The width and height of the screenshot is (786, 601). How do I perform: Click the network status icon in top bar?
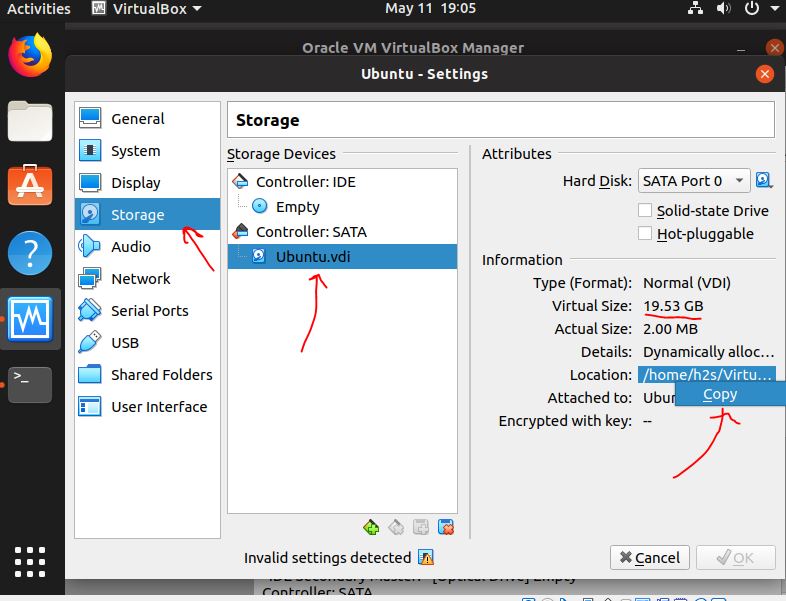click(x=695, y=8)
